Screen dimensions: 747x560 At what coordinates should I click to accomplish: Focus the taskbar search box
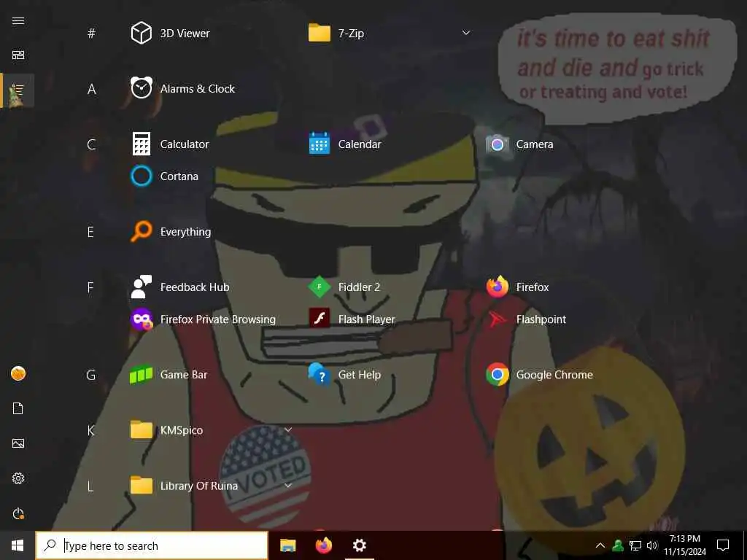pyautogui.click(x=152, y=545)
